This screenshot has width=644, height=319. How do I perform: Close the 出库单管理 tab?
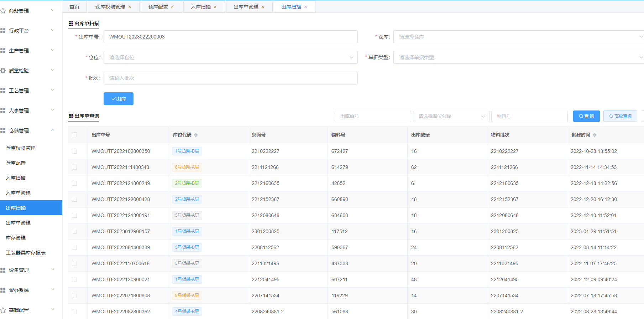pos(263,7)
